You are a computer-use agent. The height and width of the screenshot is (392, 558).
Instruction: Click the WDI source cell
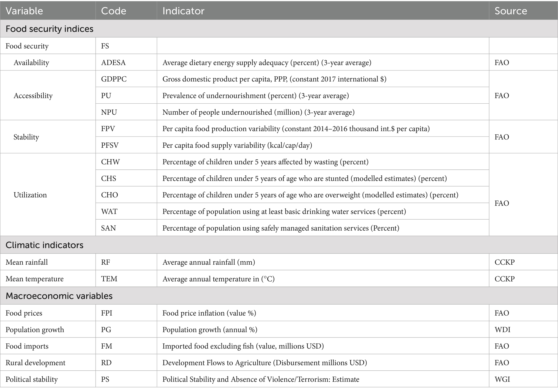pyautogui.click(x=502, y=330)
